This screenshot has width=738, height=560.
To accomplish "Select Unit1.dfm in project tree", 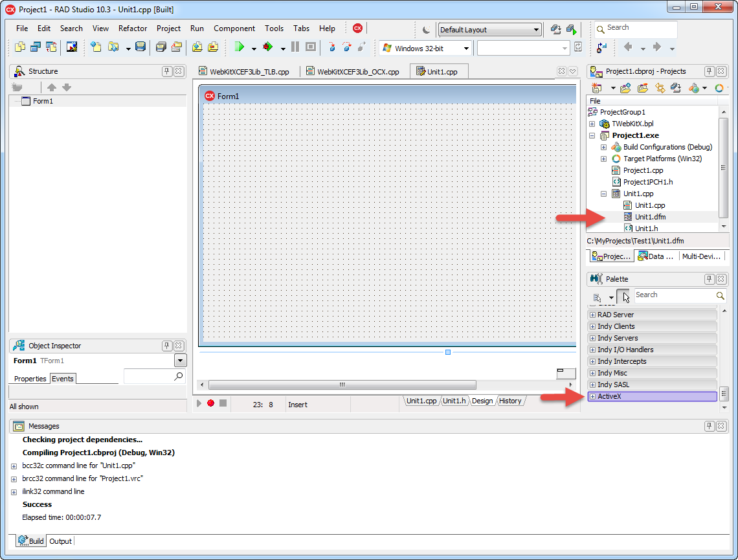I will click(x=650, y=217).
